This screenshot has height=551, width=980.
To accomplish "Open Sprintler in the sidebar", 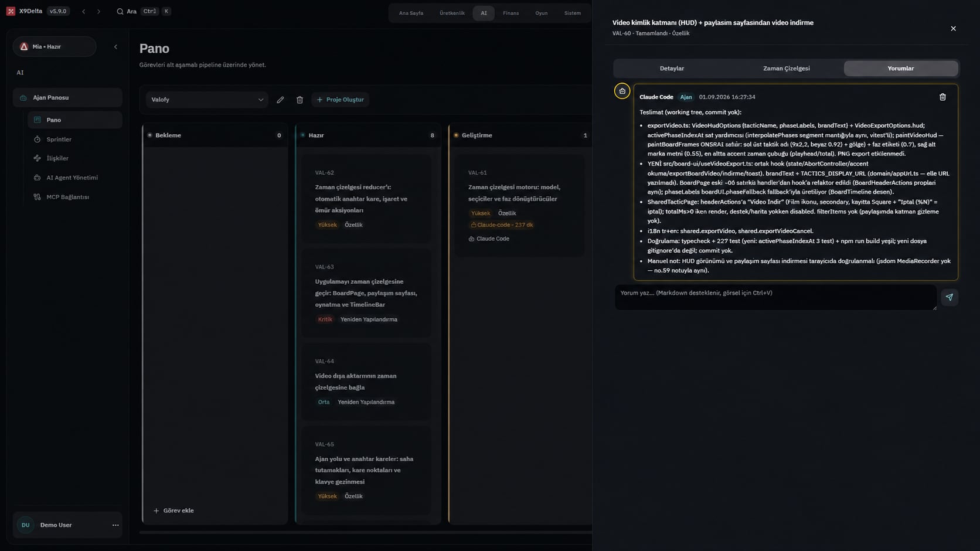I will 74,140.
